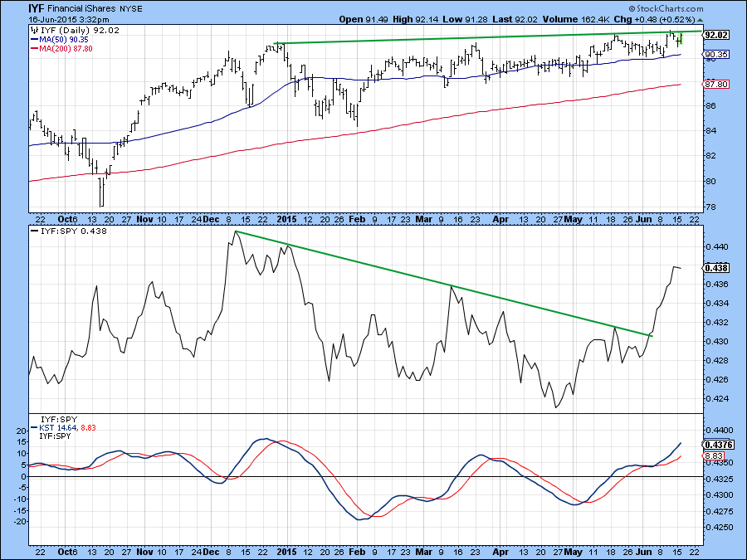Click the 0.4300 tick on the KST panel right axis

(x=719, y=495)
